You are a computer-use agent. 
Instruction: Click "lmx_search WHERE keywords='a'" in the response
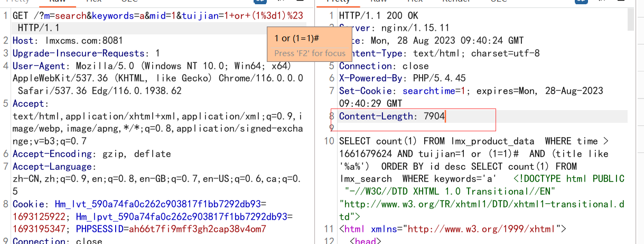(x=418, y=179)
